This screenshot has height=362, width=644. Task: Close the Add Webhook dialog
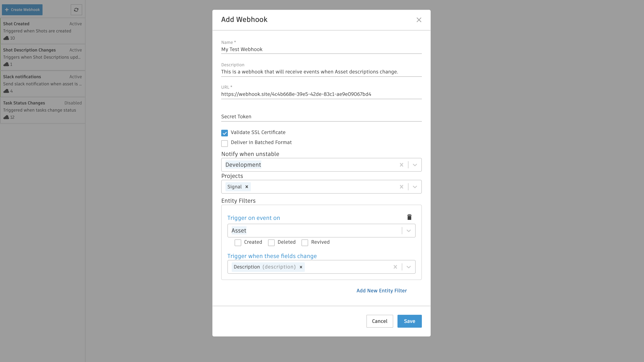pos(419,20)
